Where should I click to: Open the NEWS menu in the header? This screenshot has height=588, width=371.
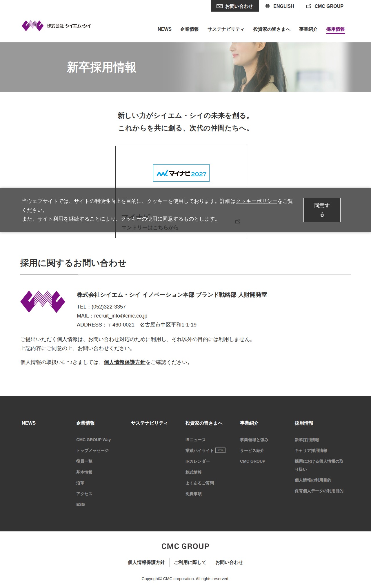coord(165,29)
